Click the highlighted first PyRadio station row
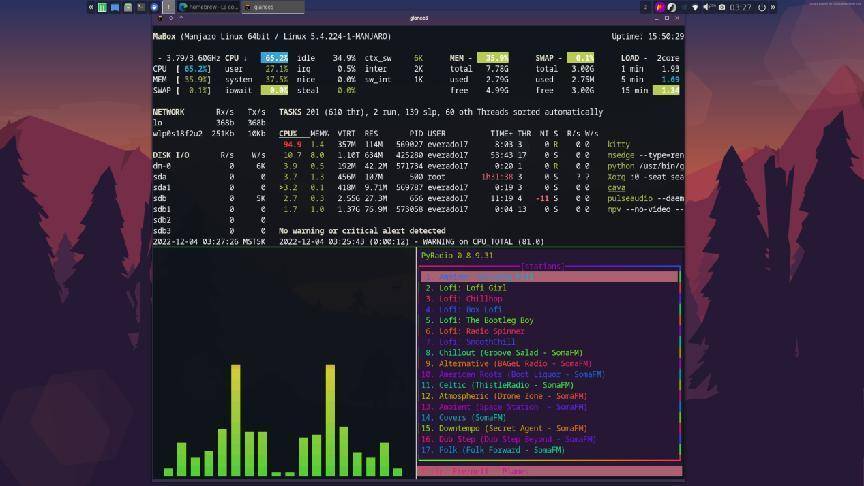This screenshot has height=486, width=864. click(549, 277)
